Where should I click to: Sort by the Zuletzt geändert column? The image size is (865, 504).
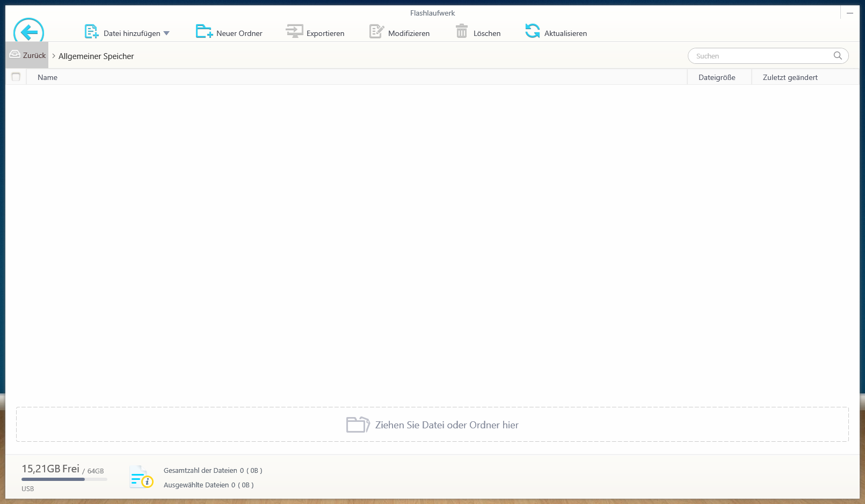click(790, 77)
